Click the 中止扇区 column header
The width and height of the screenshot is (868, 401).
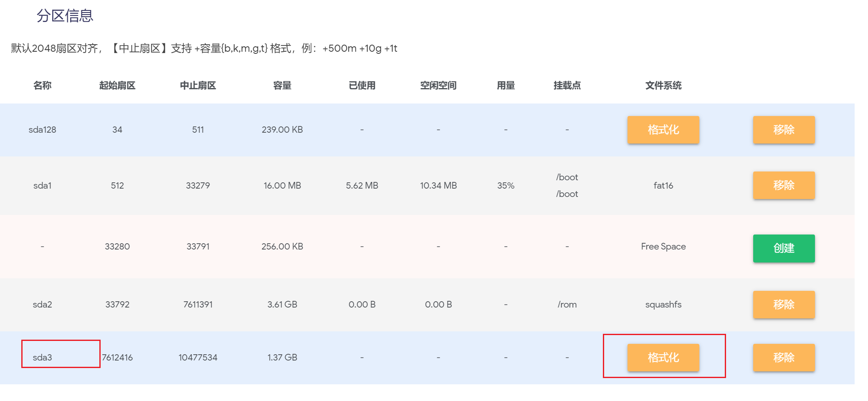click(x=198, y=86)
